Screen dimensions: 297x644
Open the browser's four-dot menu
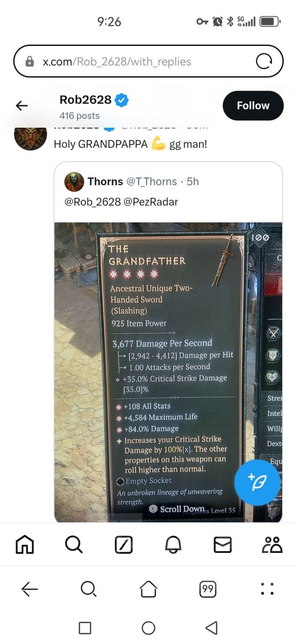(x=267, y=589)
